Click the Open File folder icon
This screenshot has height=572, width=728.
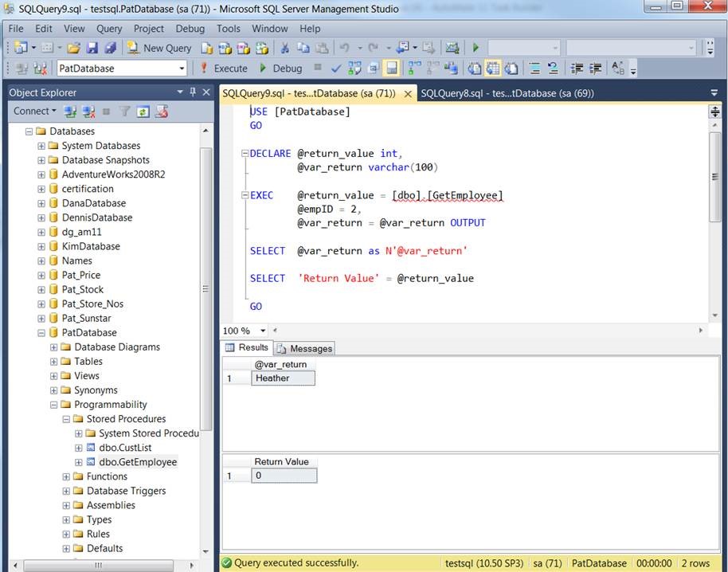(x=74, y=48)
